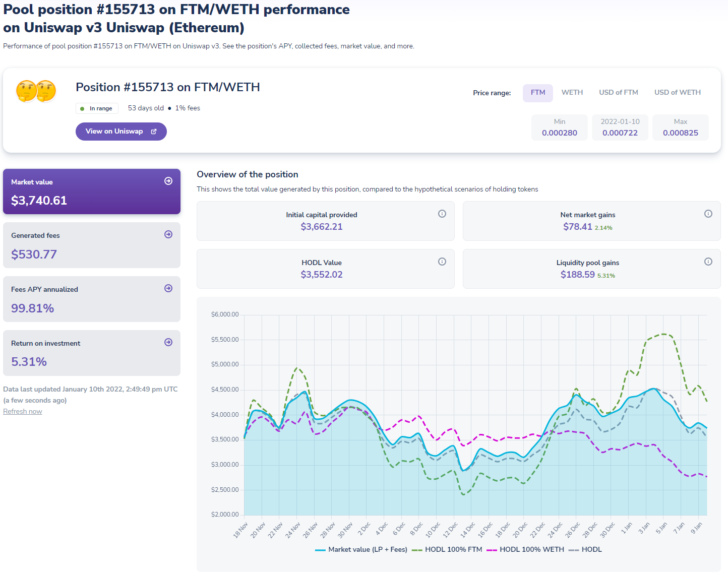Click the thinking-face emoji pool avatar
This screenshot has width=728, height=578.
pos(36,91)
